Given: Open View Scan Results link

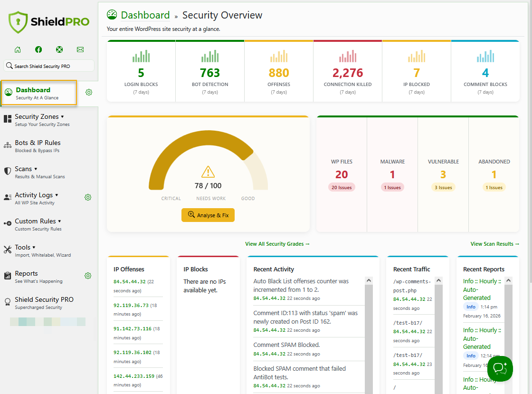Looking at the screenshot, I should point(494,244).
